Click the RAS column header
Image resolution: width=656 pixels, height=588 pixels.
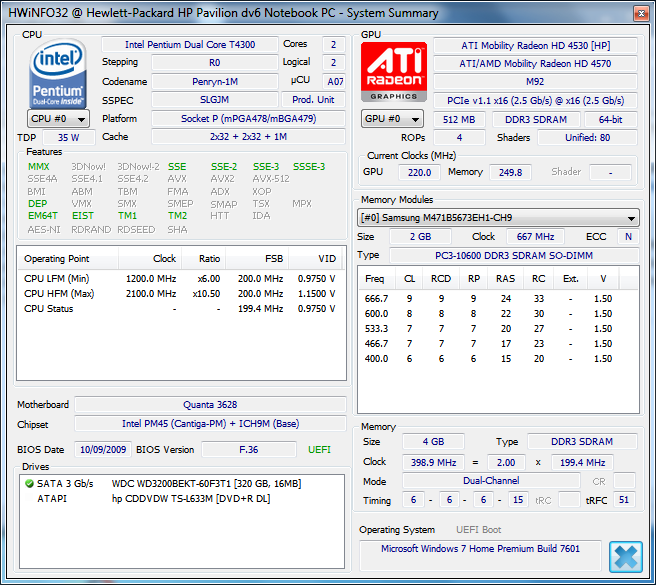[505, 279]
